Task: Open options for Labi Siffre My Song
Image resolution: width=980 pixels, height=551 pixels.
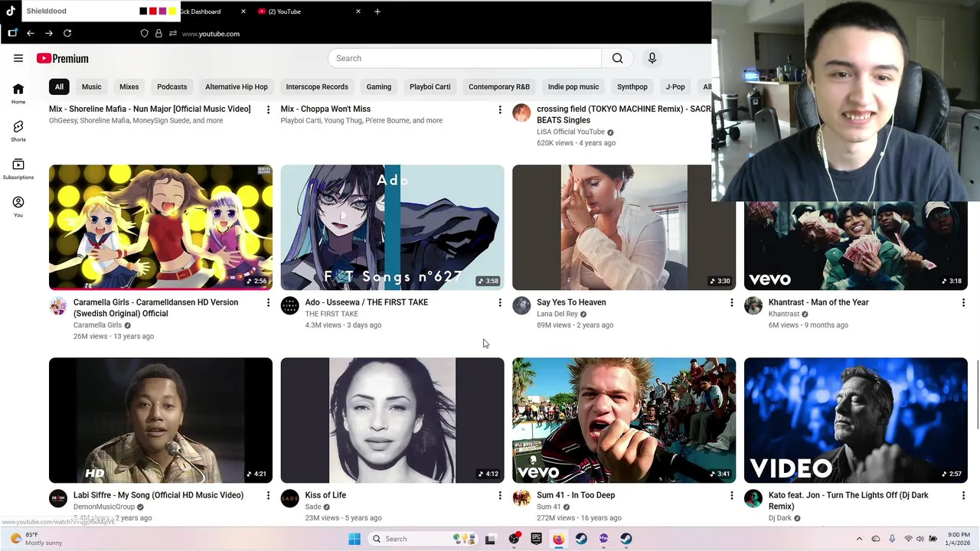Action: tap(268, 496)
